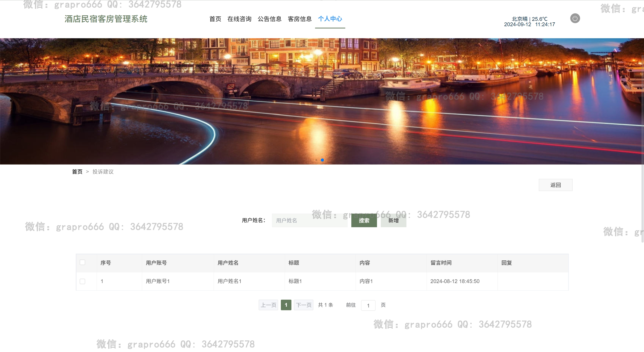This screenshot has width=644, height=352.
Task: Click the 新增 add button
Action: (x=393, y=220)
